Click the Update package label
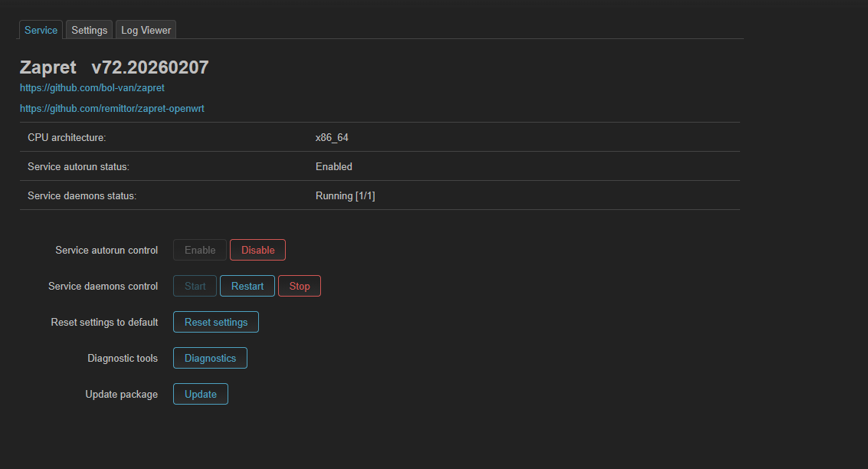 pyautogui.click(x=121, y=394)
